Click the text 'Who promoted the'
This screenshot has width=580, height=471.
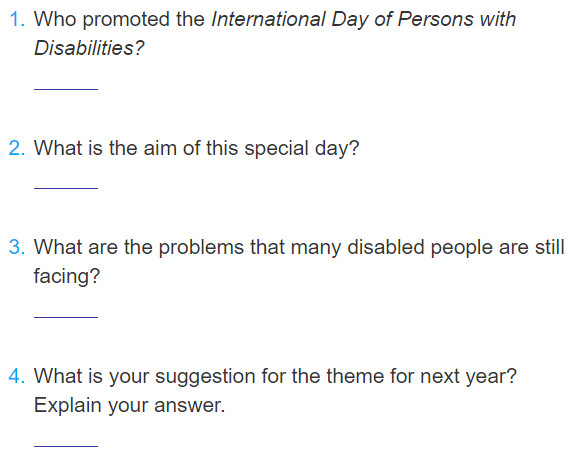click(119, 19)
